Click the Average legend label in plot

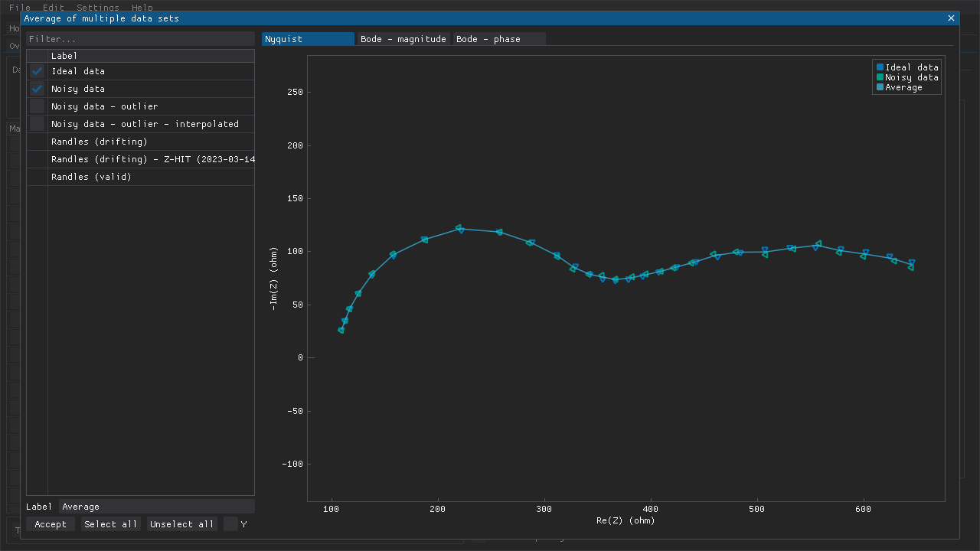[904, 87]
